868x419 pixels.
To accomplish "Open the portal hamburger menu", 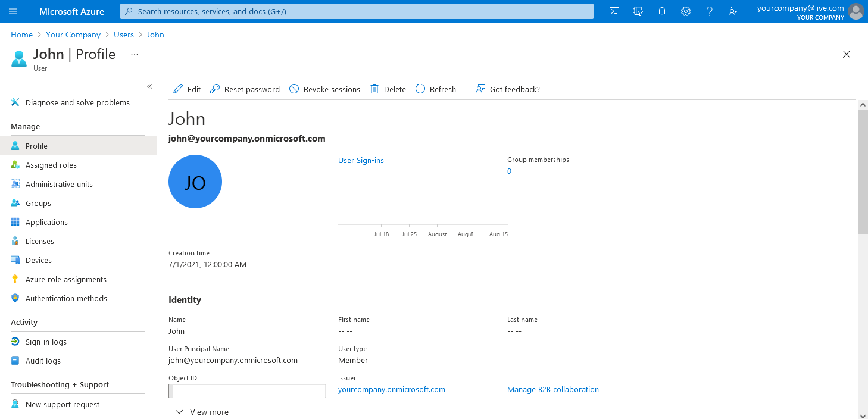I will (13, 11).
